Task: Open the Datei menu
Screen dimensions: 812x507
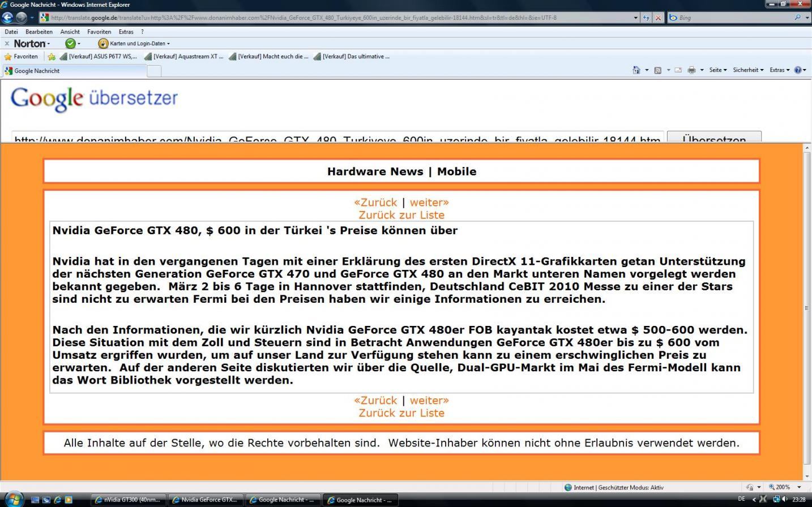Action: (x=11, y=32)
